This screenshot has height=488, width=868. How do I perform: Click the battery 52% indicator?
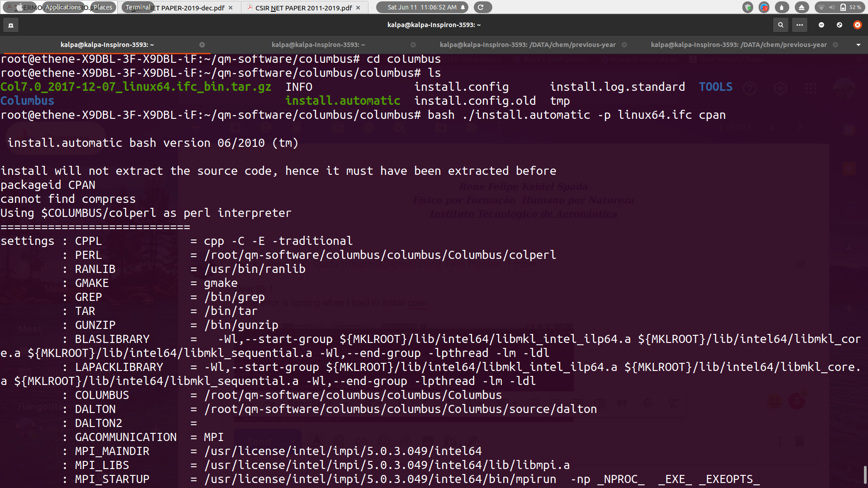point(850,7)
